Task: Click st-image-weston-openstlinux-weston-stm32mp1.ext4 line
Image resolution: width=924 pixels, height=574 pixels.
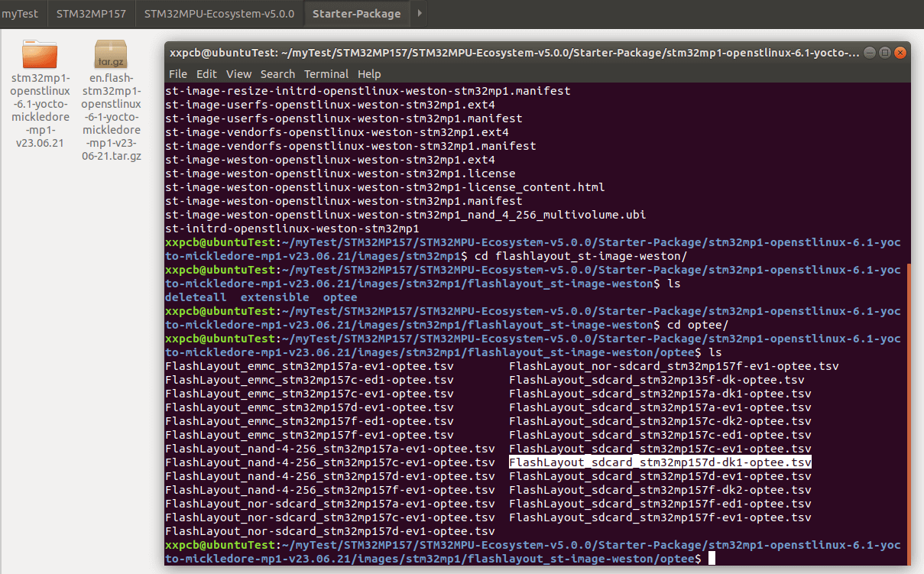Action: 330,160
